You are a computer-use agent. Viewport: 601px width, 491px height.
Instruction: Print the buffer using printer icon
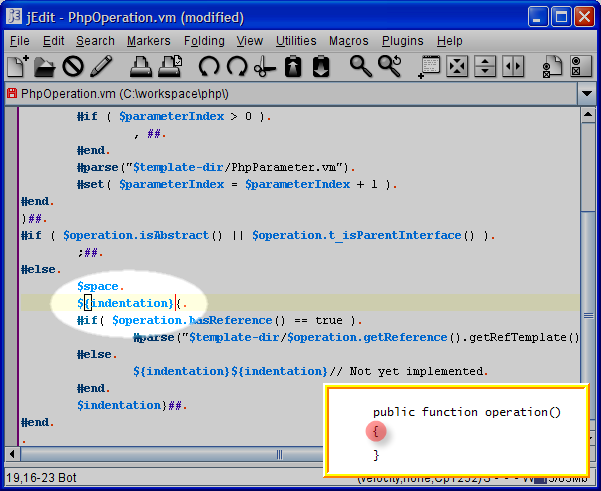click(141, 66)
